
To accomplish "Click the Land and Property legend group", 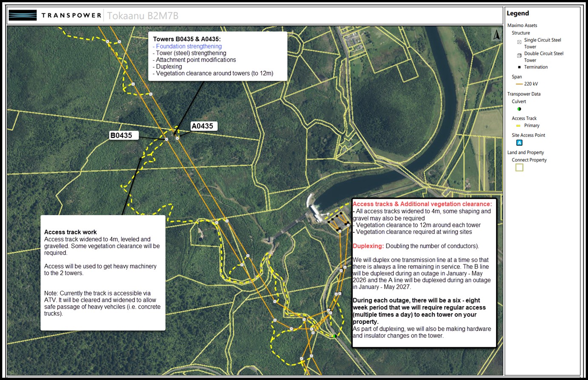I will [525, 153].
